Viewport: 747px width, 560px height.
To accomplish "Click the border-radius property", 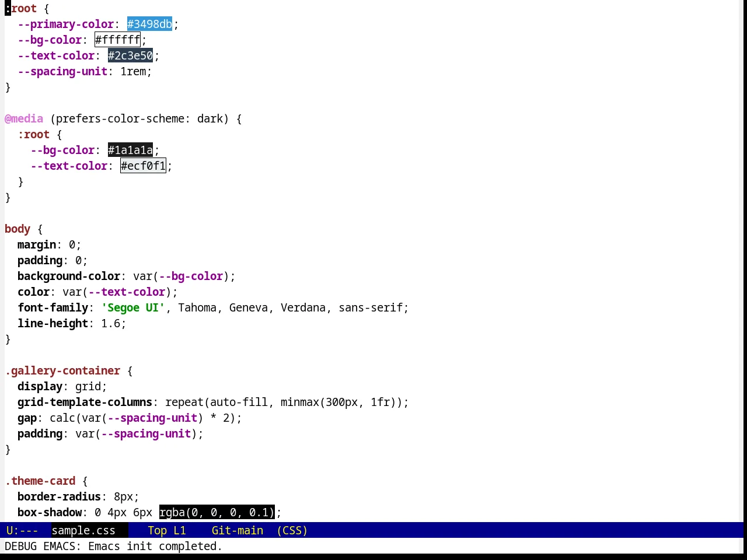I will point(59,496).
